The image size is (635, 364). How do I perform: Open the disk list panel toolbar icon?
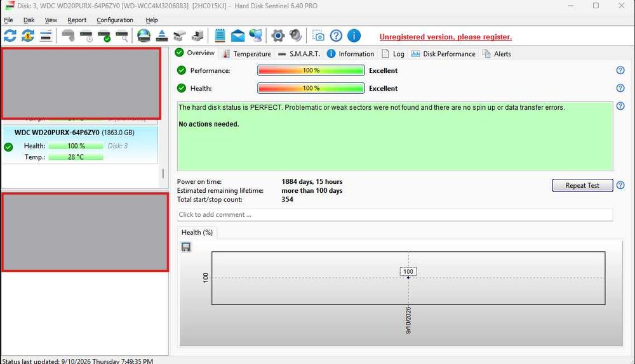click(46, 36)
